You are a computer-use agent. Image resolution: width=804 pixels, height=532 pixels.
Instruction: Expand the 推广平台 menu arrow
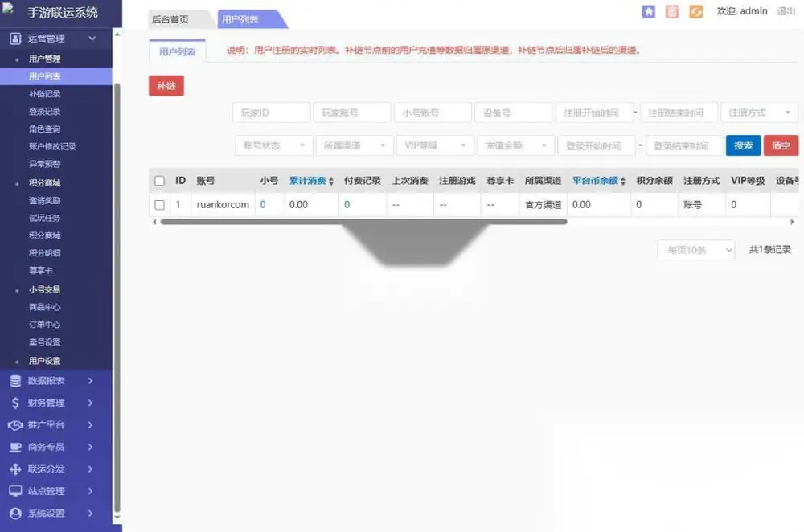(90, 425)
